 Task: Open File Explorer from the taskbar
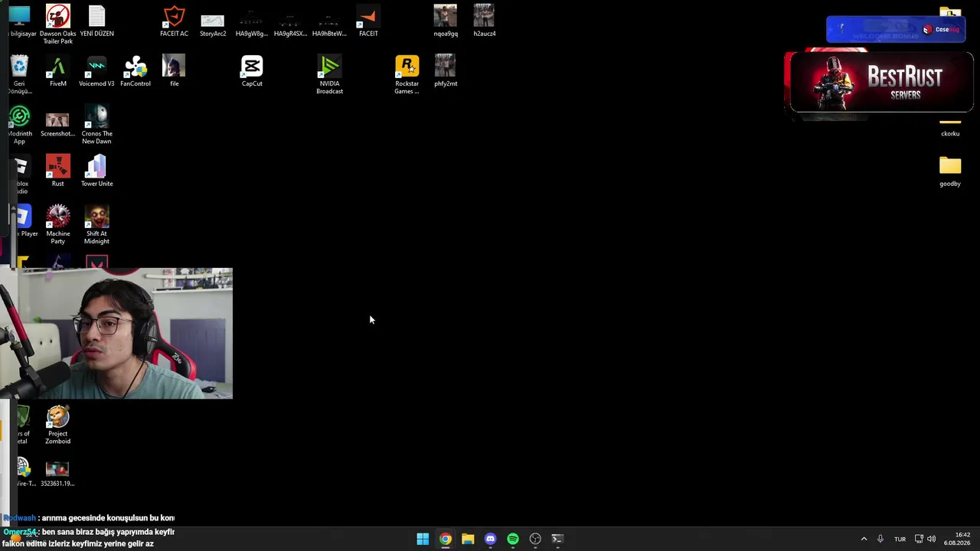click(x=468, y=539)
